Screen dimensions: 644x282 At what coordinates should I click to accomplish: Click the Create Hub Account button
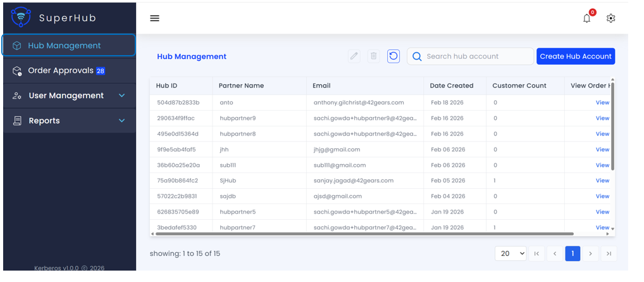point(575,56)
